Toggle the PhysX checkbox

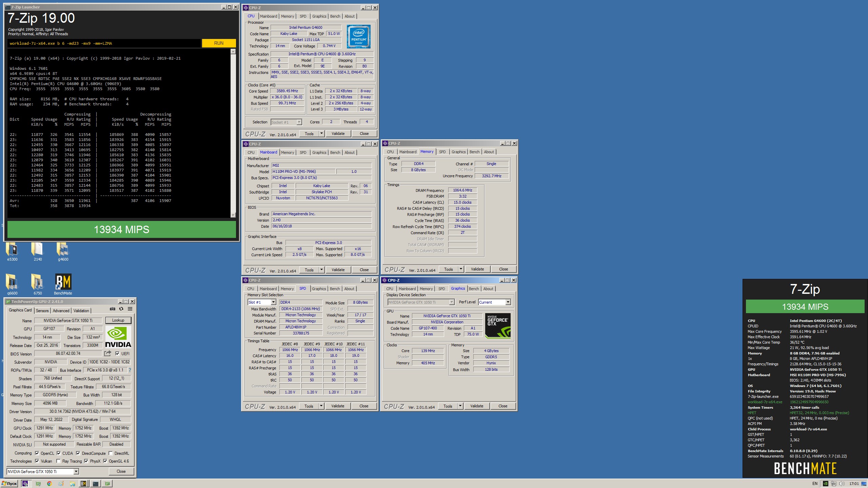click(86, 461)
